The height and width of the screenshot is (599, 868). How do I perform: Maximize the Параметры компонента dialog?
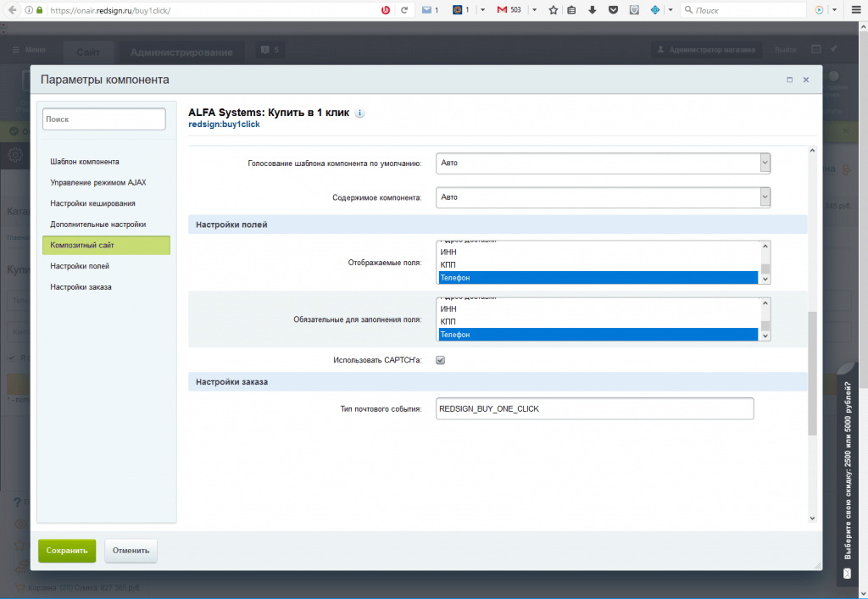[x=789, y=80]
